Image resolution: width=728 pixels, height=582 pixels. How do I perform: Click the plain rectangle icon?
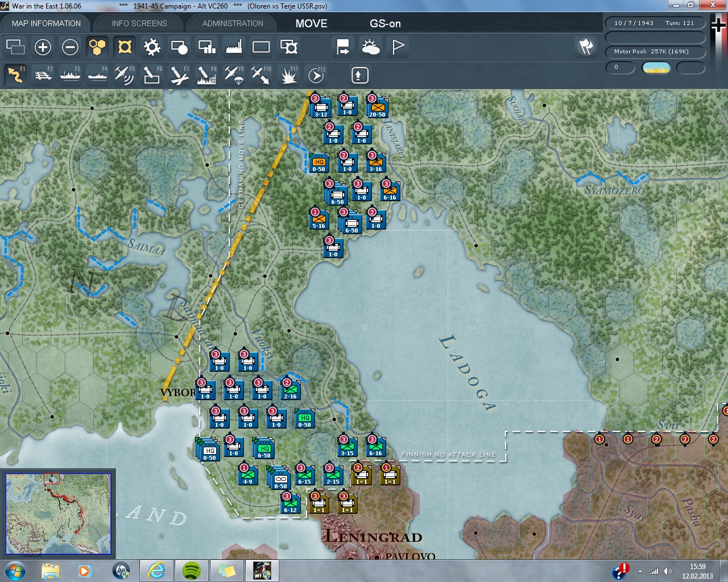(x=261, y=47)
